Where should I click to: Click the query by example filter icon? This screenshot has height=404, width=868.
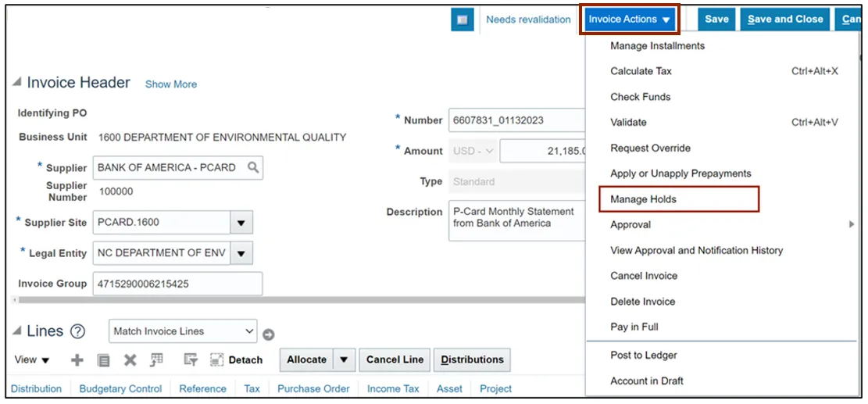(190, 360)
